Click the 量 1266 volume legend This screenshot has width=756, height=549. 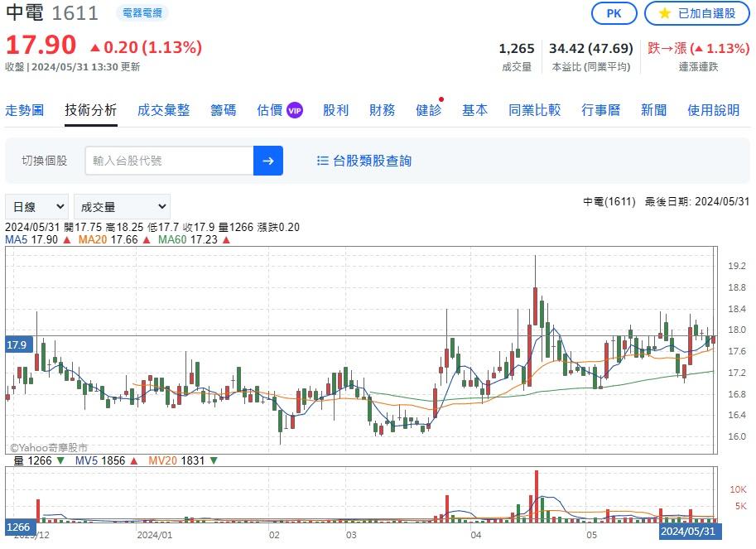[x=32, y=460]
